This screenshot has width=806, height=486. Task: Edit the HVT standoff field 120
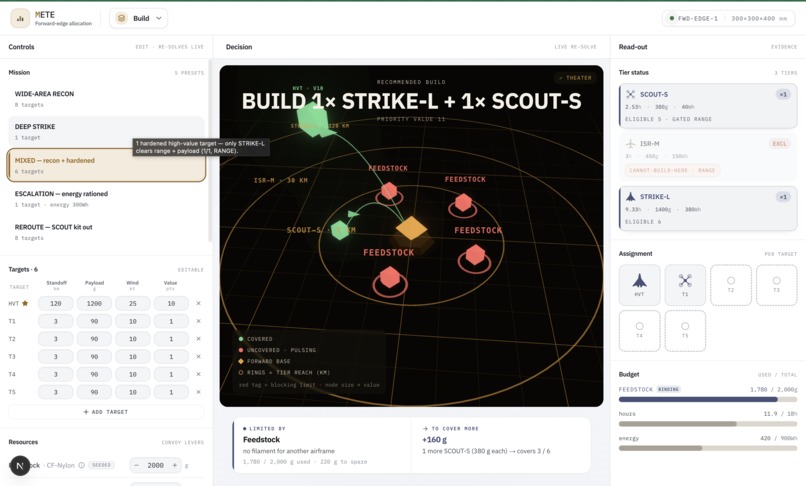tap(56, 303)
